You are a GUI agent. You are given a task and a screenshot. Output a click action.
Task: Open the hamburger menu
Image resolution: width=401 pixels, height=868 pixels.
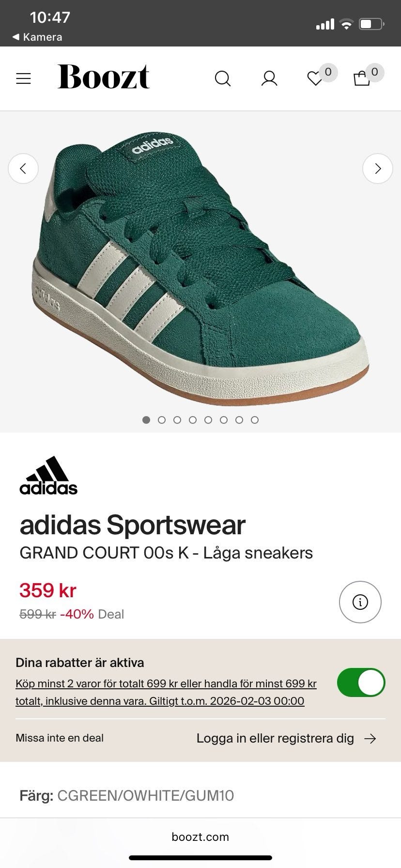[23, 78]
